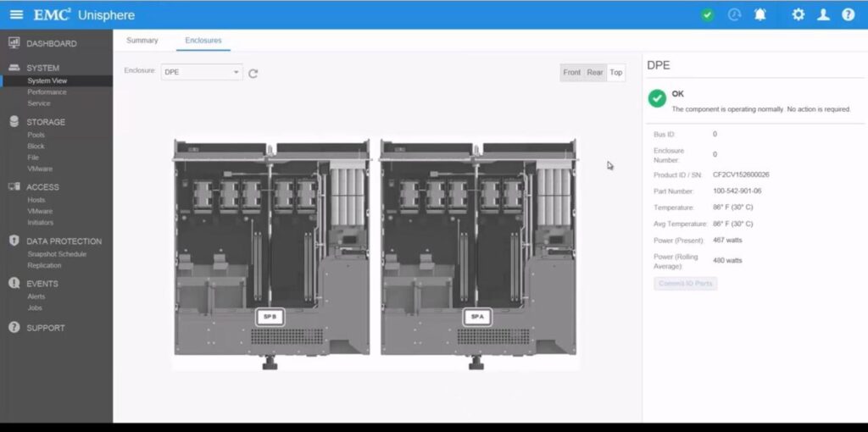Click the Data Protection shield icon
Viewport: 868px width, 432px height.
pyautogui.click(x=14, y=241)
